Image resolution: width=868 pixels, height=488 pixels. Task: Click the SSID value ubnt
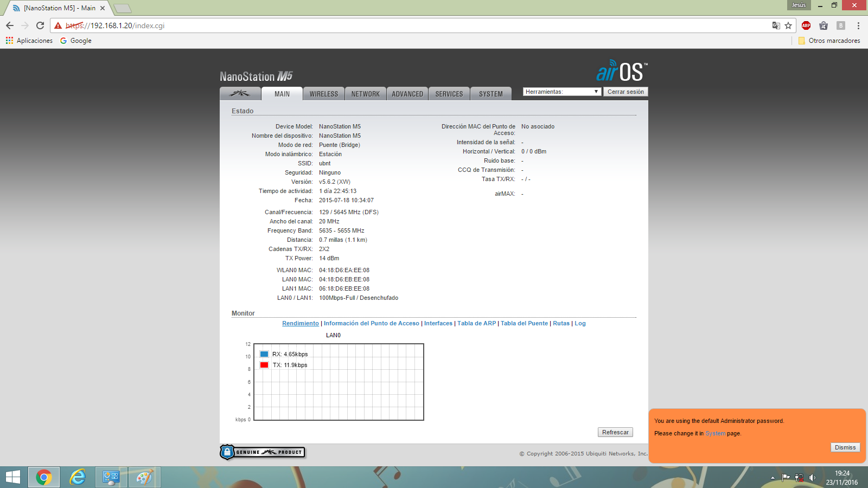[324, 163]
